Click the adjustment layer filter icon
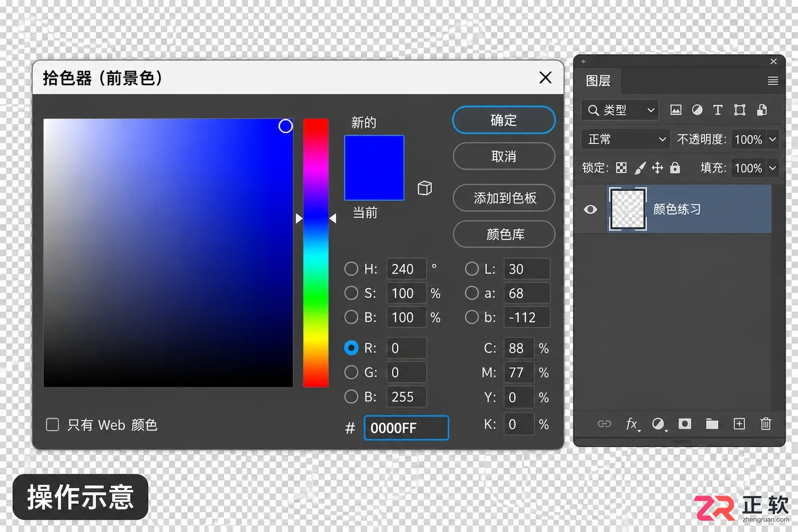 (697, 110)
